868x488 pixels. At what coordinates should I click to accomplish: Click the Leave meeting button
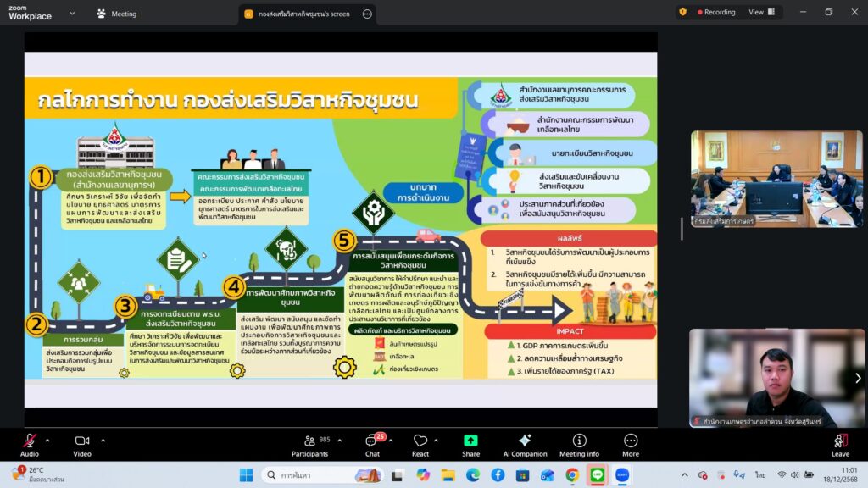coord(840,444)
